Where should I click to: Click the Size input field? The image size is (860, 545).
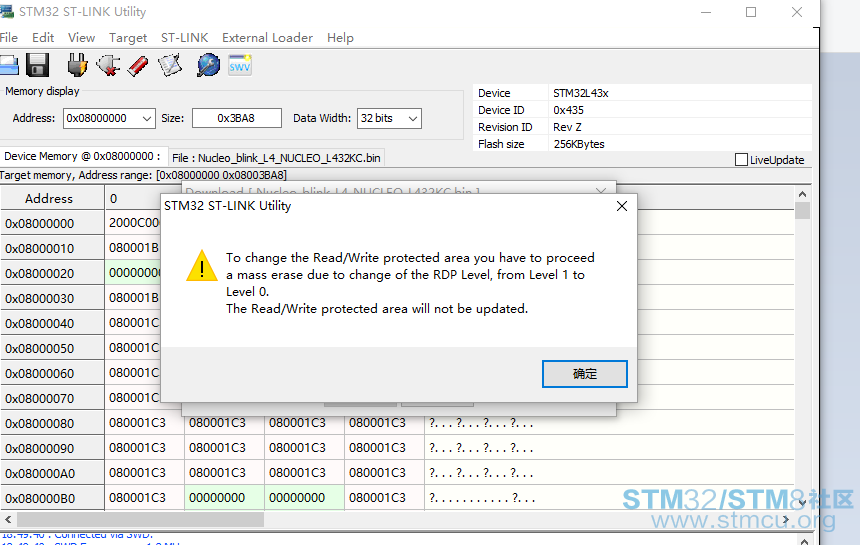pyautogui.click(x=236, y=118)
